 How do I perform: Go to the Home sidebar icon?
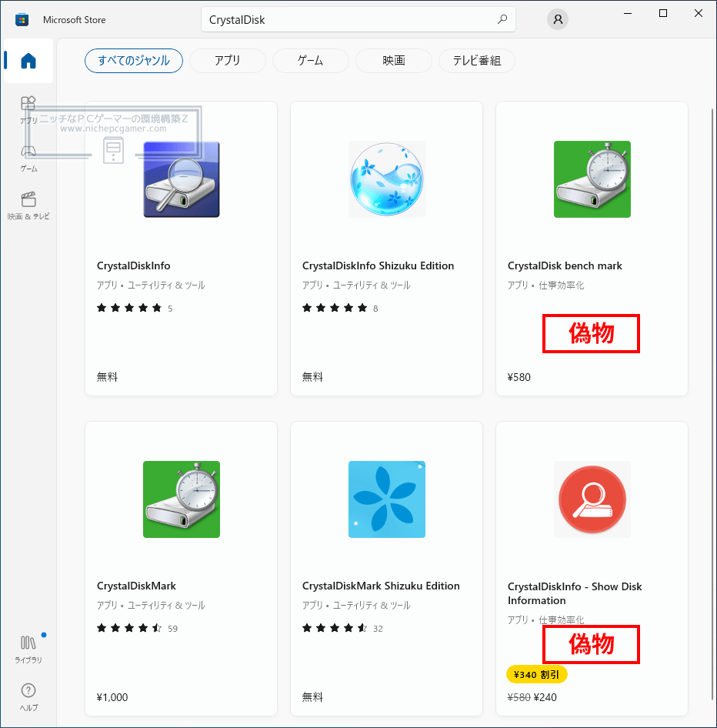click(x=28, y=61)
